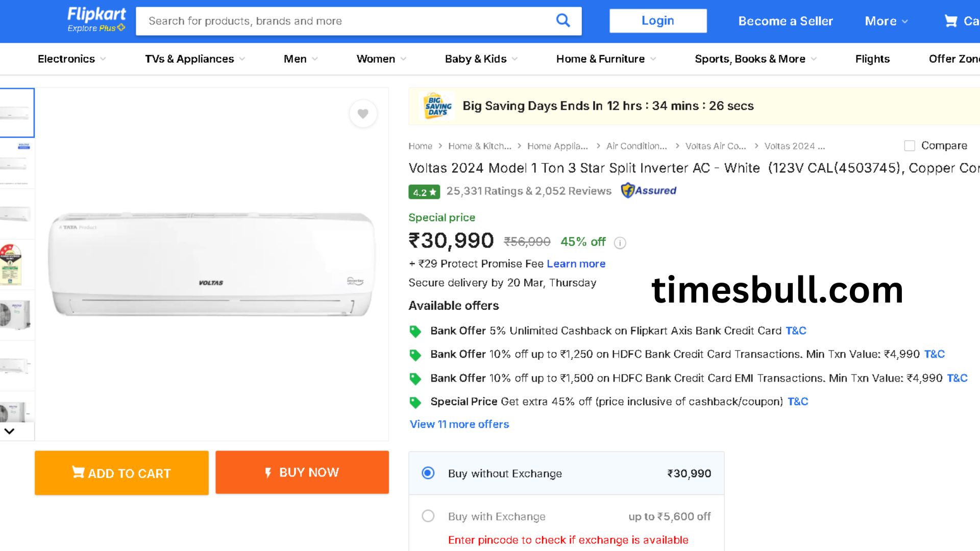980x551 pixels.
Task: Click the green tag icon beside Special Price offer
Action: (415, 403)
